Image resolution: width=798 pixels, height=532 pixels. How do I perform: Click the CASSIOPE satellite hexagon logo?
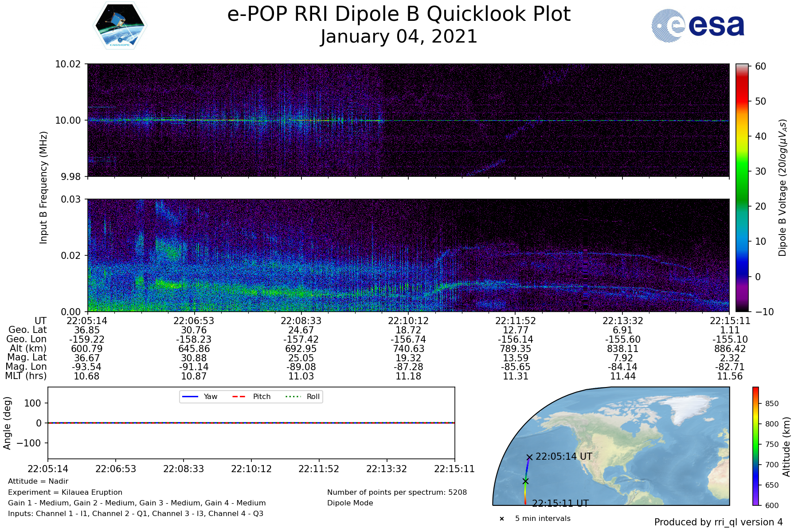point(120,25)
